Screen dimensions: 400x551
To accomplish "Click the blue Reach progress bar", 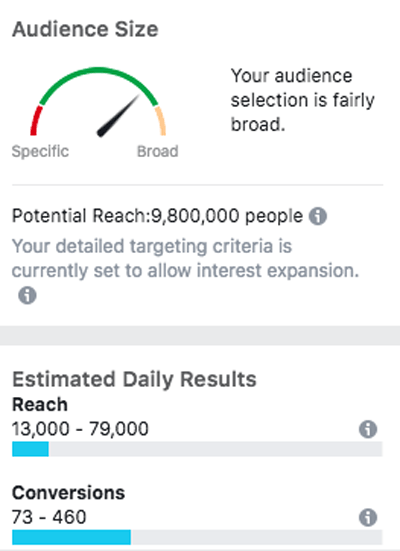I will (x=30, y=449).
